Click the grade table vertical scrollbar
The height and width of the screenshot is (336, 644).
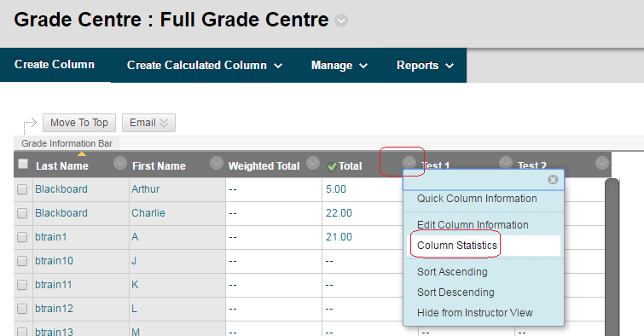point(612,258)
